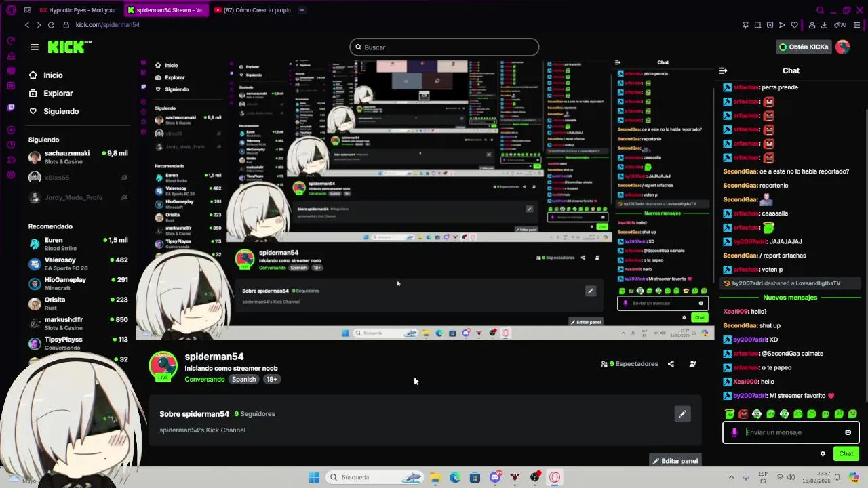Open the downloads icon in toolbar
This screenshot has width=868, height=488.
point(824,25)
